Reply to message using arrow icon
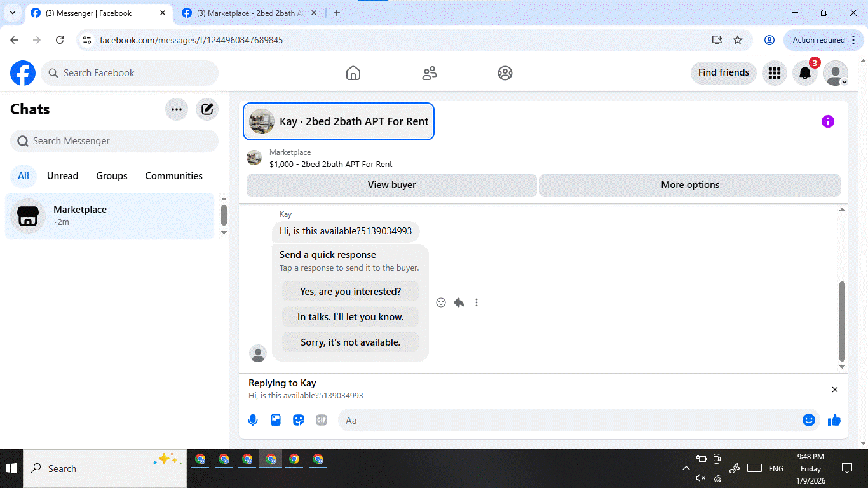Screen dimensions: 868x488 (459, 302)
